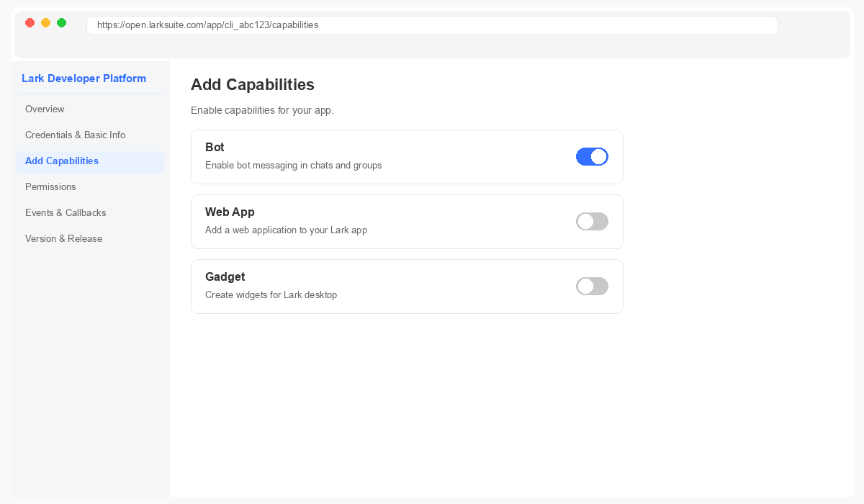Click "Enable capabilities for your app." text
864x504 pixels.
point(262,111)
